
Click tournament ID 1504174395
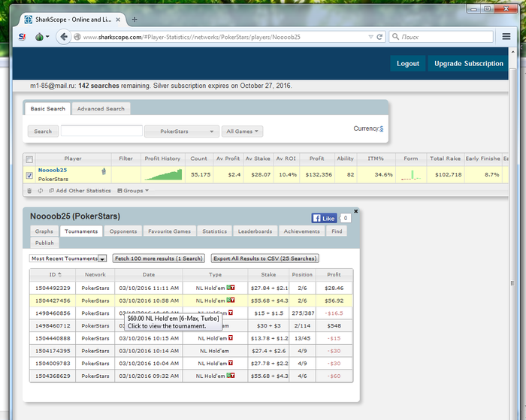coord(53,351)
